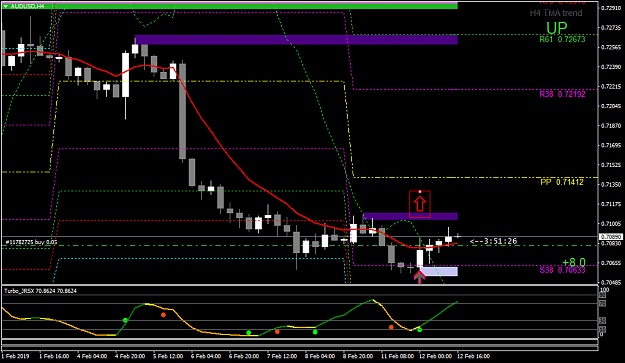Viewport: 625px width, 363px height.
Task: Click the green bar at chart top
Action: 229,6
